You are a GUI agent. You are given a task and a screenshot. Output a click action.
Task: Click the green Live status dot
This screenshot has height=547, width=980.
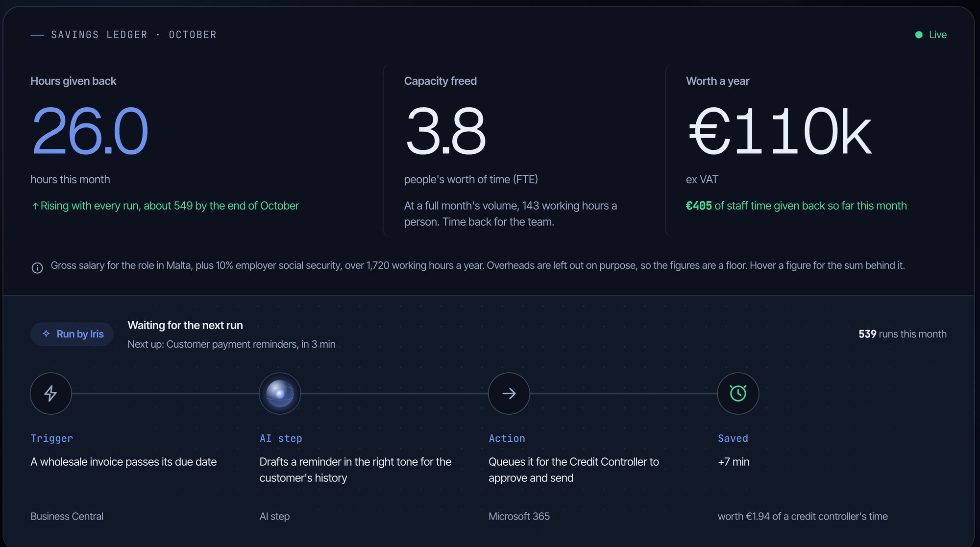point(919,35)
